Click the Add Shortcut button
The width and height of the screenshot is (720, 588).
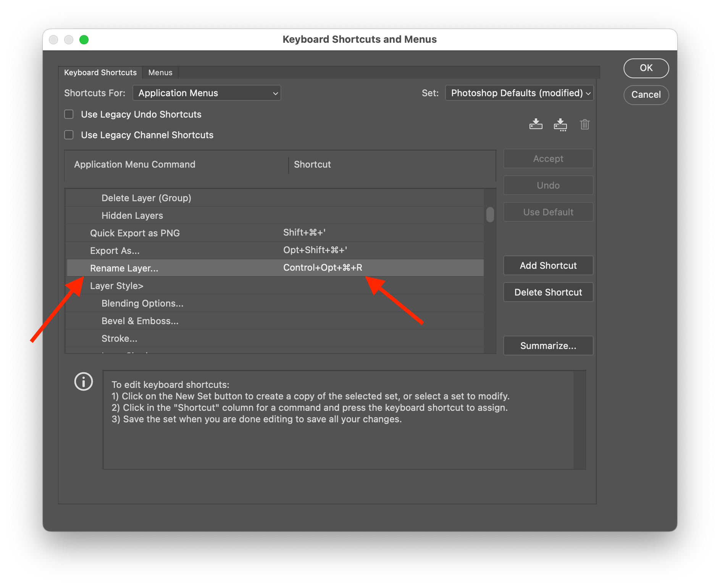tap(548, 265)
